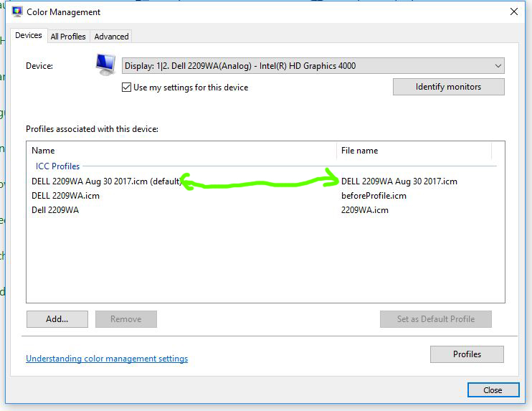Open the Advanced tab
The width and height of the screenshot is (532, 411).
click(x=111, y=37)
